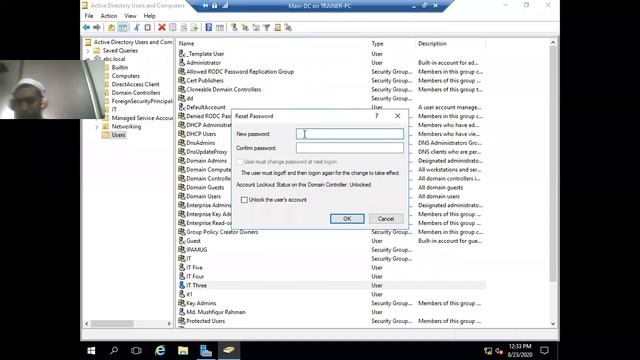Check Unlock the user's account
The image size is (640, 360).
tap(244, 200)
